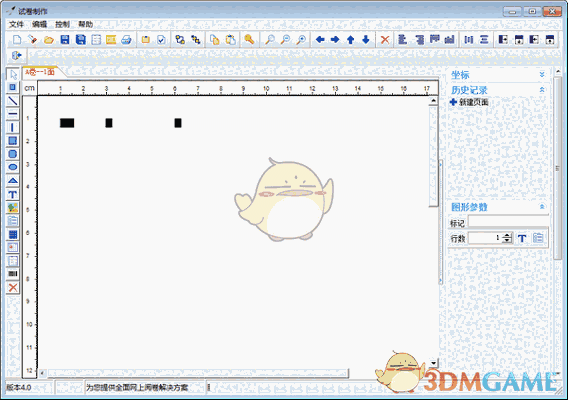This screenshot has width=568, height=400.
Task: Select the ellipse shape tool
Action: 13,167
